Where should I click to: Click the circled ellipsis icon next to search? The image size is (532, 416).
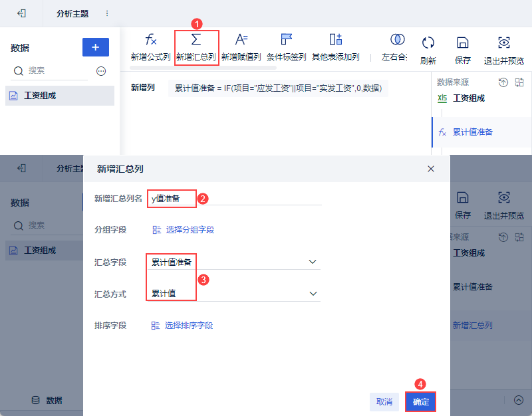101,71
